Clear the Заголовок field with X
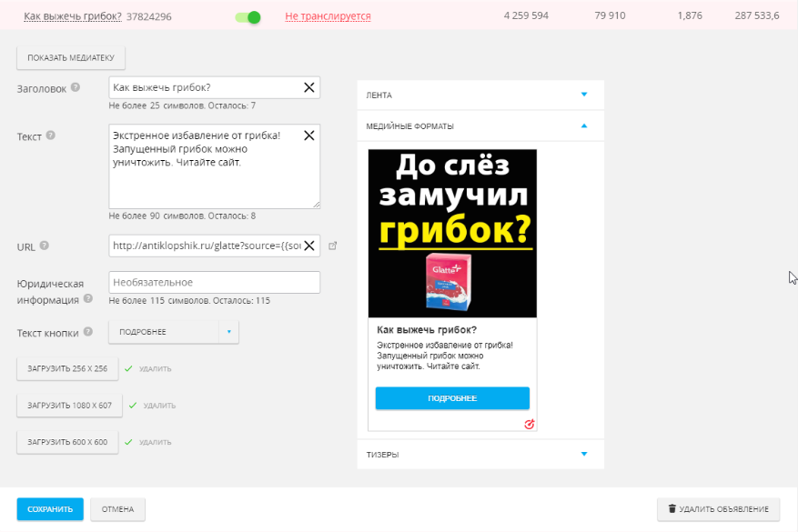The image size is (798, 532). coord(309,87)
